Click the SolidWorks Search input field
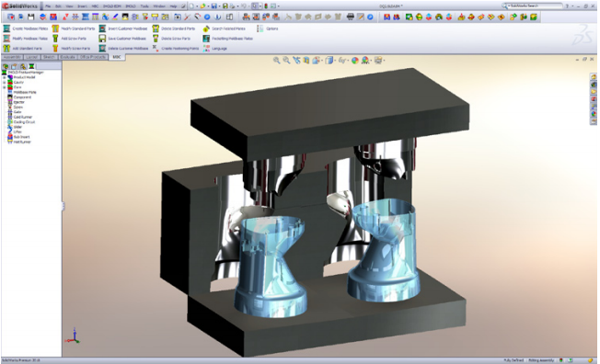Viewport: 600px width, 364px height. click(x=534, y=6)
